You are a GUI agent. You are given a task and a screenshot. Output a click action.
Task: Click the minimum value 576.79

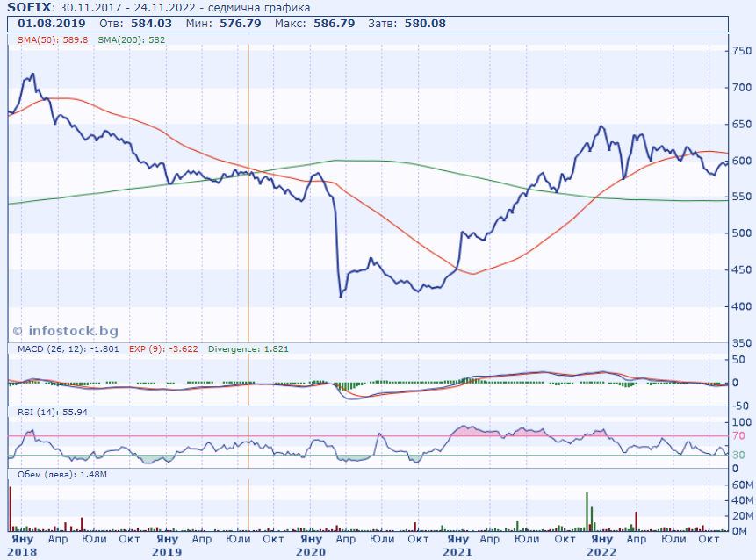click(241, 24)
